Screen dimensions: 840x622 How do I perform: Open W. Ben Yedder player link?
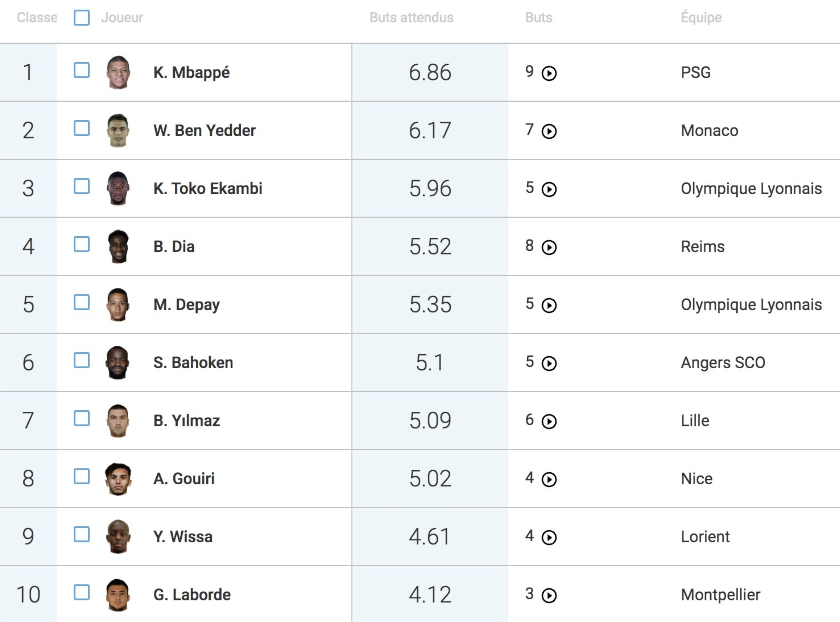205,131
